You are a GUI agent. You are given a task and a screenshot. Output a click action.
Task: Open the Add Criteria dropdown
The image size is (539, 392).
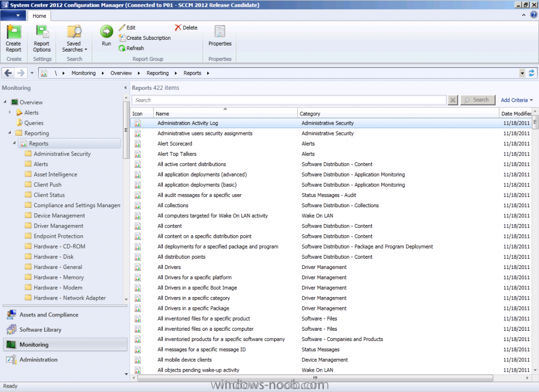coord(517,100)
